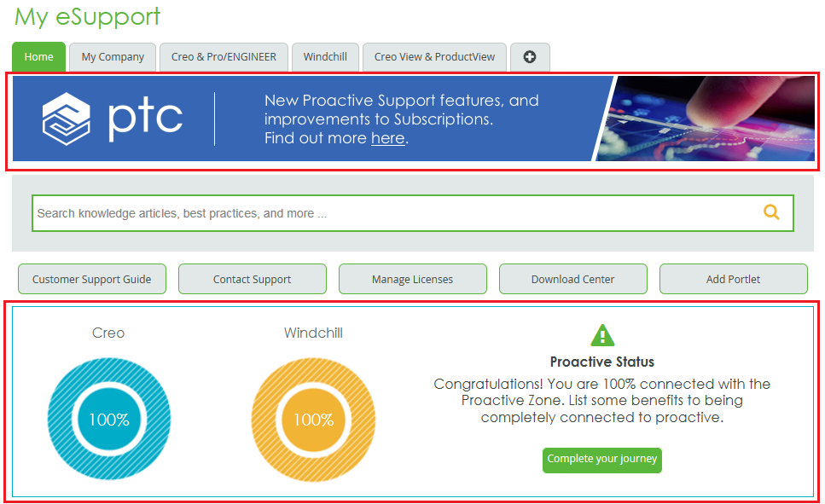The width and height of the screenshot is (825, 504).
Task: Click the Creo label above teal chart
Action: click(108, 333)
